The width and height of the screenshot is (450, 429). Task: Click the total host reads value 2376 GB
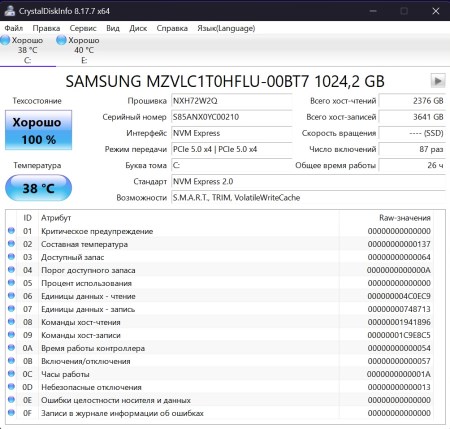[412, 101]
